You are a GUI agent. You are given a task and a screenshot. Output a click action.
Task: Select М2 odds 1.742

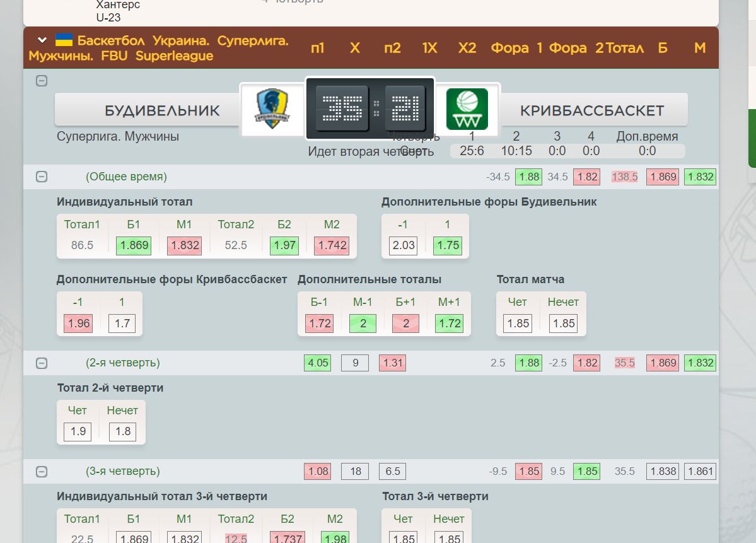tap(332, 245)
